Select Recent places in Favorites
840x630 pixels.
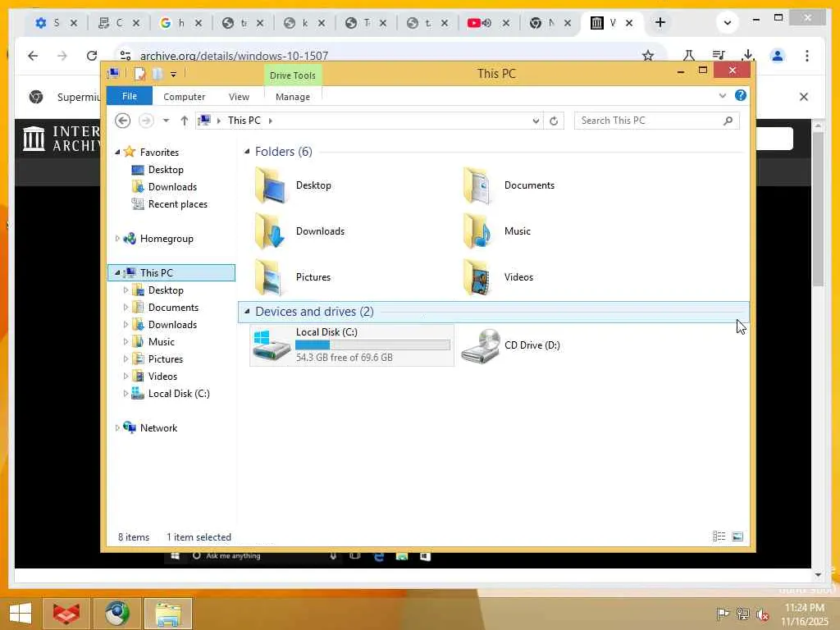click(x=169, y=204)
